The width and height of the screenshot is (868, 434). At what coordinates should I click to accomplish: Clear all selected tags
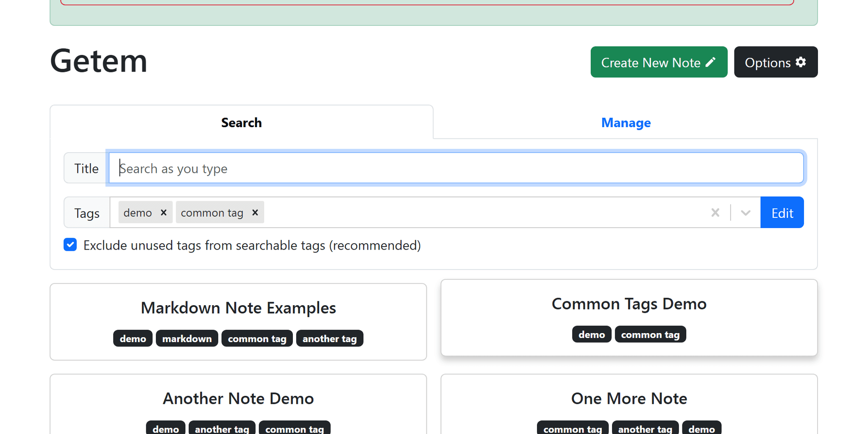click(x=715, y=212)
